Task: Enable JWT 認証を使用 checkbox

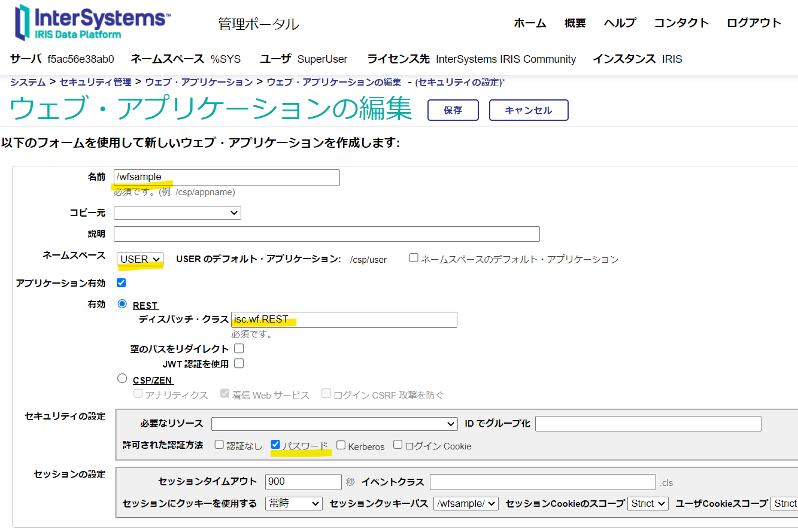Action: pos(239,363)
